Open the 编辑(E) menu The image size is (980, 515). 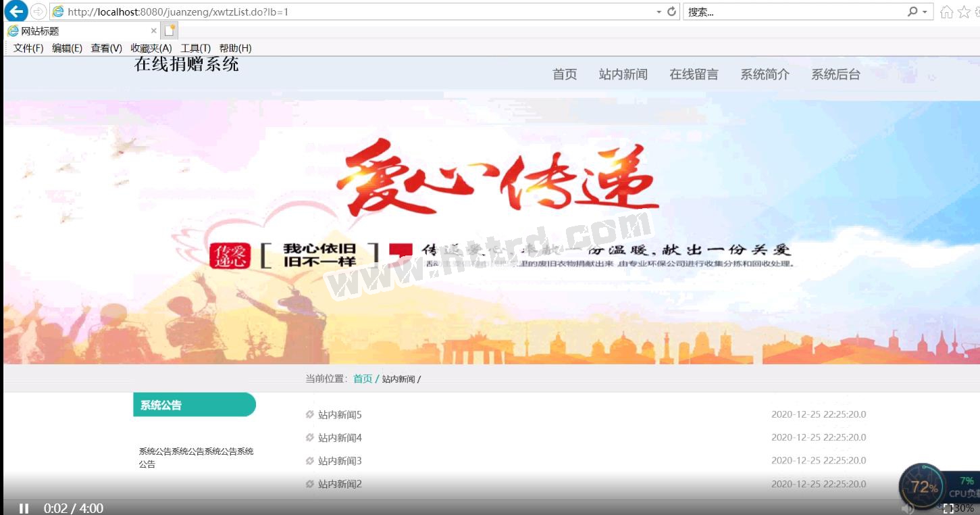(x=67, y=48)
